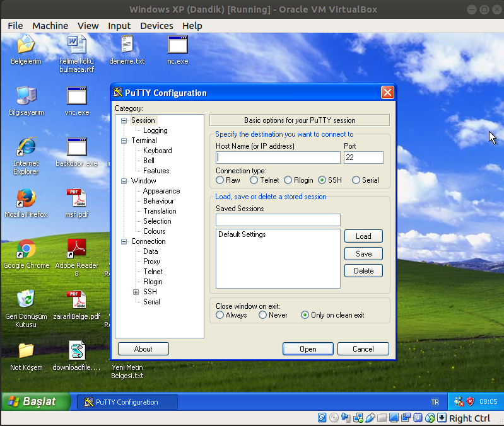The image size is (504, 426).
Task: Click PuTTY icon in dialog title bar
Action: pyautogui.click(x=118, y=93)
